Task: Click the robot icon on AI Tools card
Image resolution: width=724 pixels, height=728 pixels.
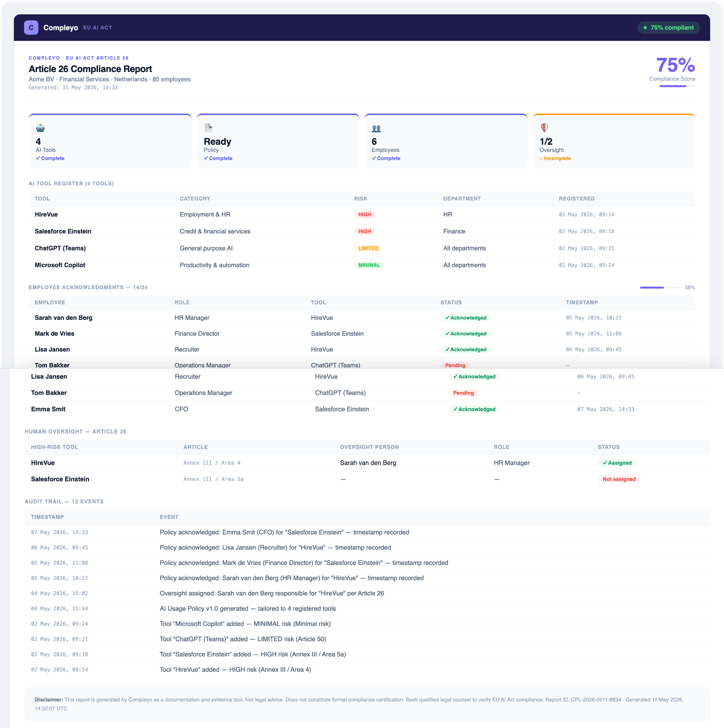Action: tap(40, 128)
